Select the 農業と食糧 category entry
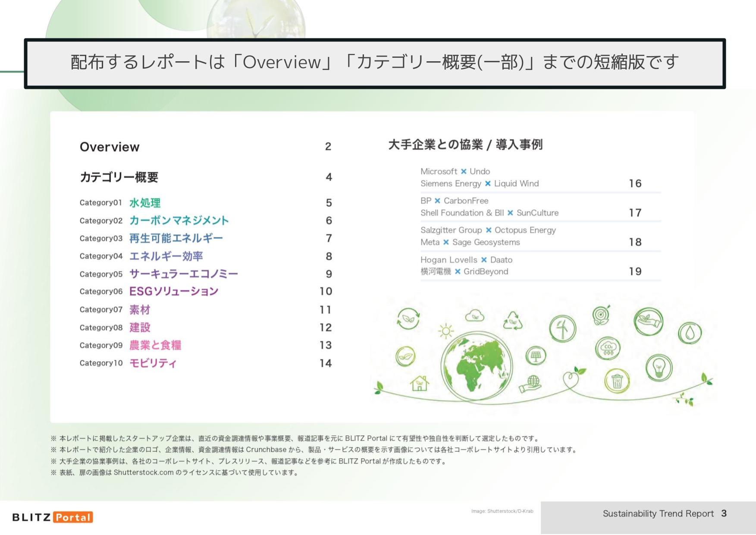 (x=155, y=345)
